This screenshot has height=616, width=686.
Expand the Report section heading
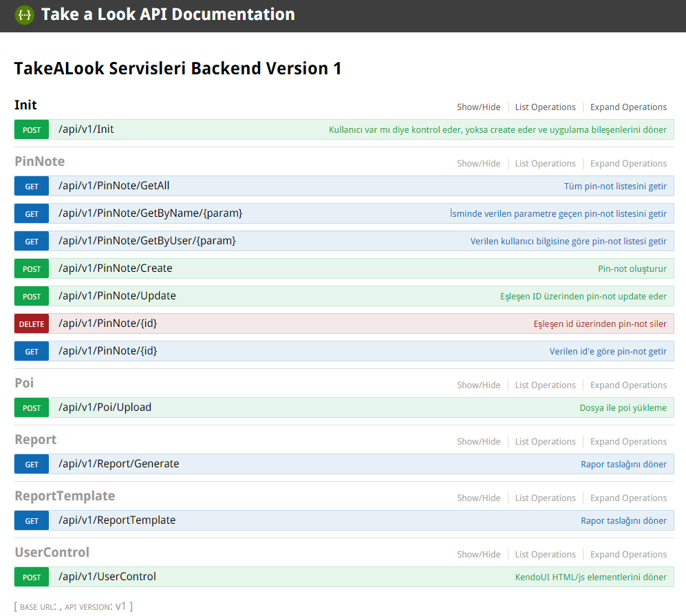click(36, 440)
